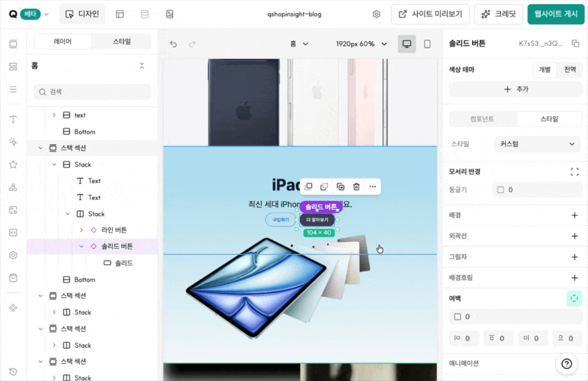Click 추가 color theme button
This screenshot has width=588, height=381.
click(516, 89)
